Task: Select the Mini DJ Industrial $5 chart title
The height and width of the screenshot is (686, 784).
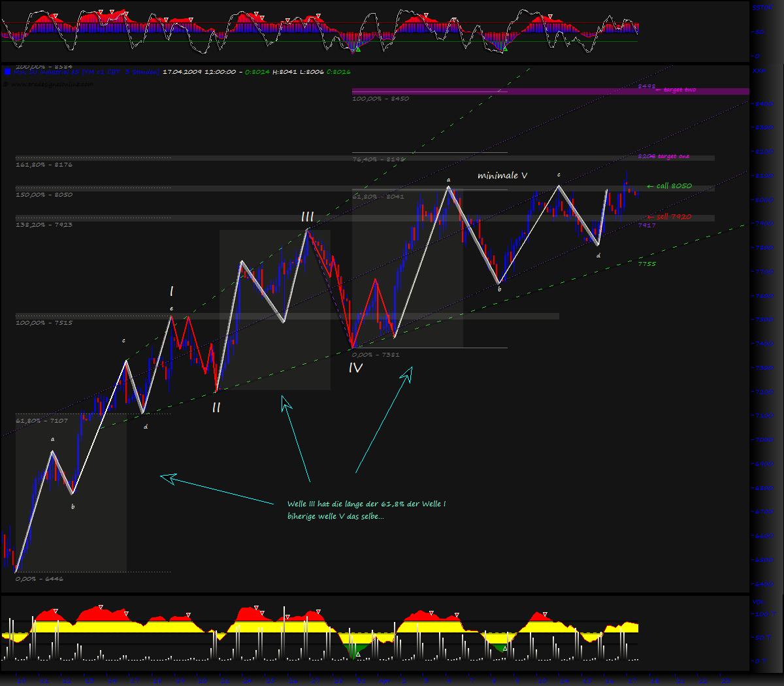Action: [x=87, y=72]
